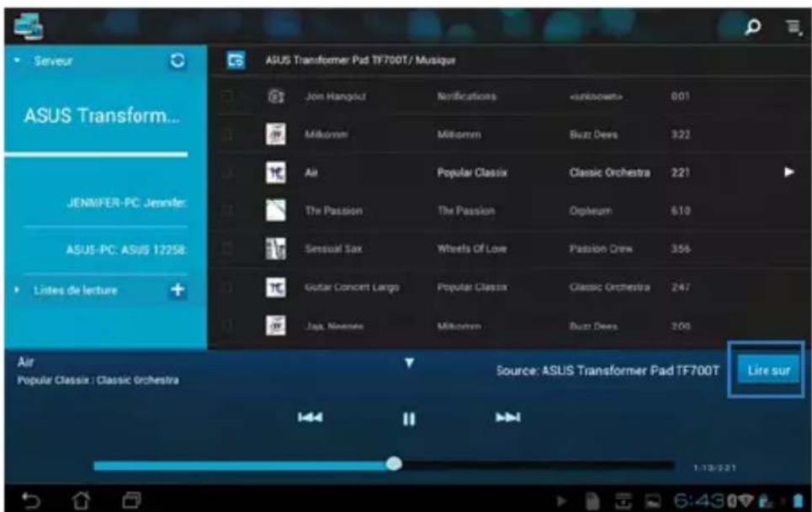The image size is (812, 512).
Task: Select The Passion track title
Action: click(x=334, y=211)
